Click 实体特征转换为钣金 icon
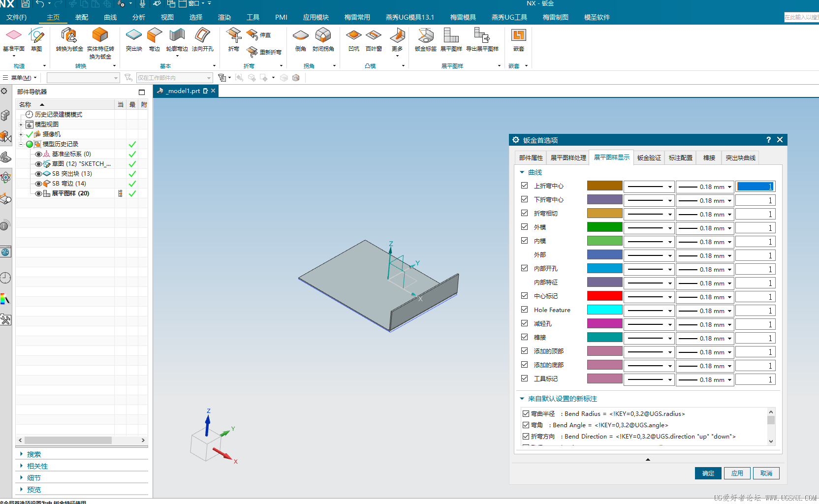 coord(100,43)
